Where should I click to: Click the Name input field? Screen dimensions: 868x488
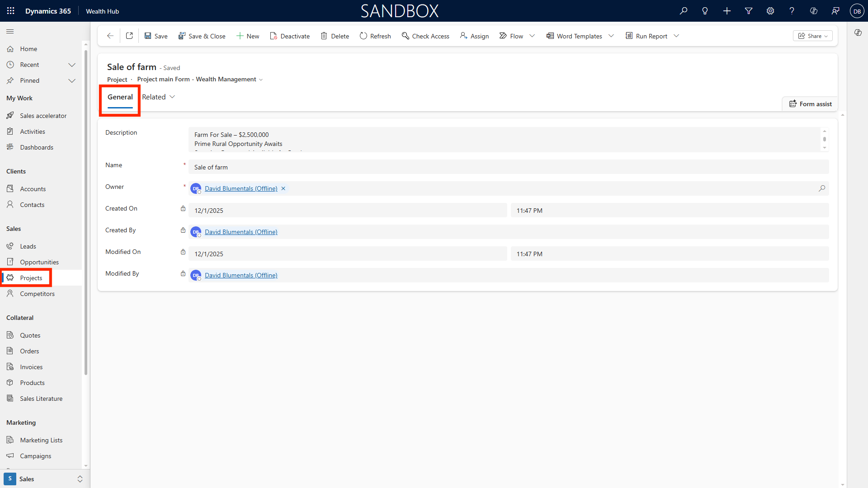(x=508, y=167)
